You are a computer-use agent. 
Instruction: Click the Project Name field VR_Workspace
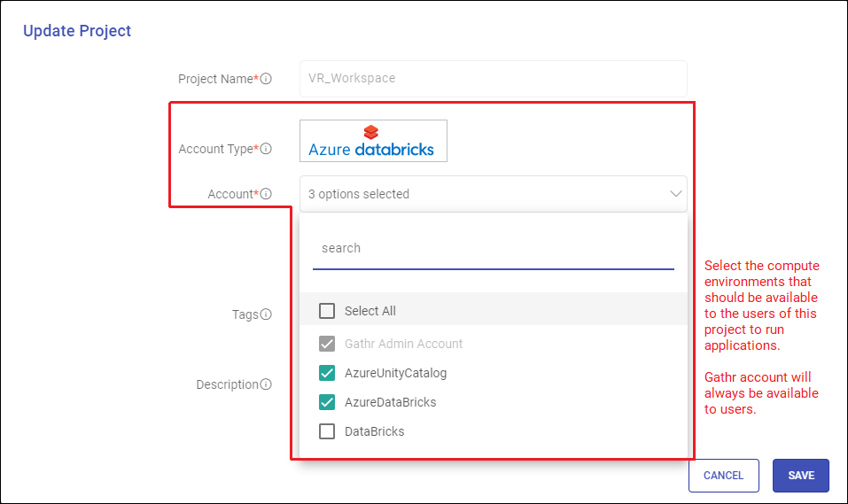494,79
